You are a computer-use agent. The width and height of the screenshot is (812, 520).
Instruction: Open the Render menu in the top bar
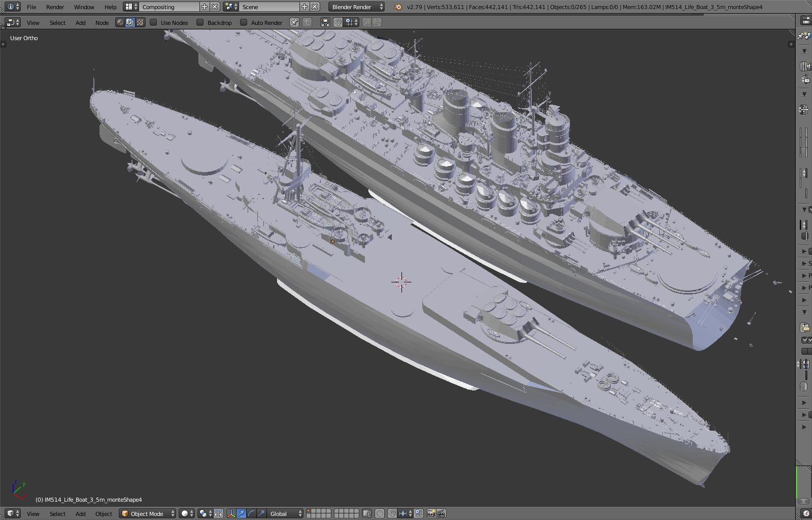[55, 7]
